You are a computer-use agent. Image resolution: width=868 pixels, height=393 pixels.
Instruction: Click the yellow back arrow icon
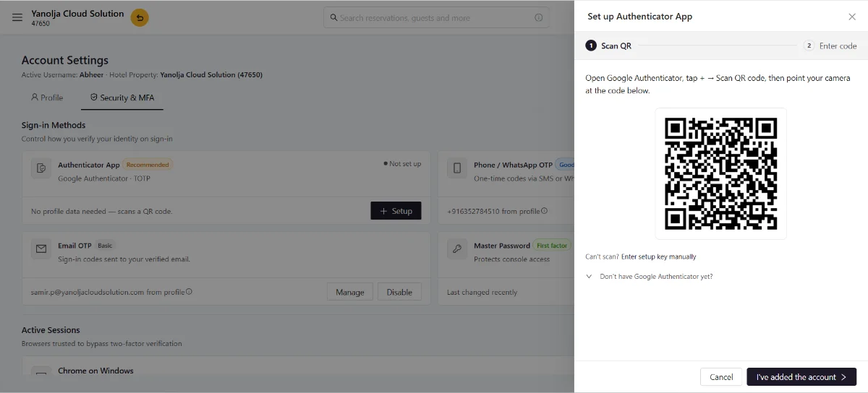(140, 17)
